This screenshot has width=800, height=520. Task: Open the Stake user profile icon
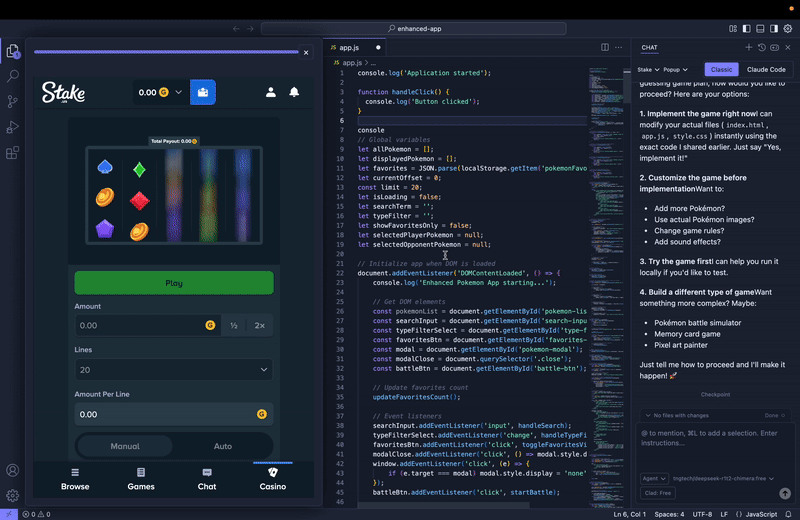tap(271, 92)
